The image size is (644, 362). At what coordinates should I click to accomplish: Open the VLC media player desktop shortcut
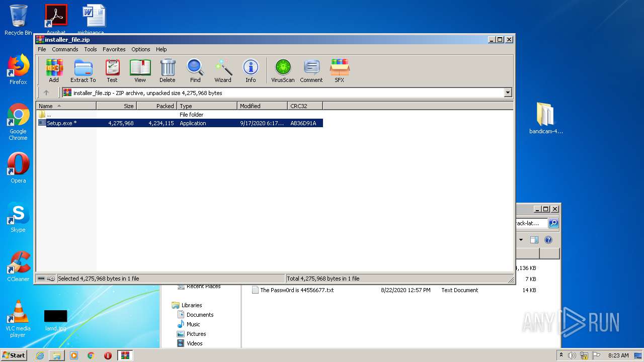pos(18,319)
